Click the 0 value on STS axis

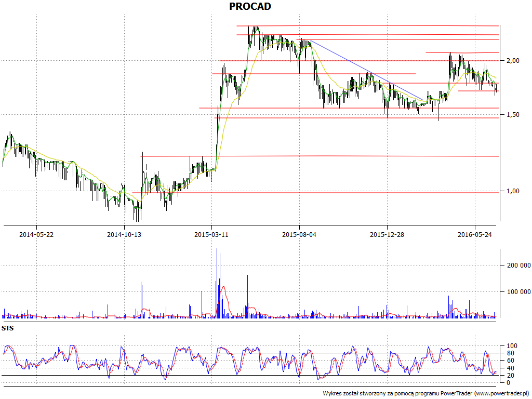click(x=508, y=383)
